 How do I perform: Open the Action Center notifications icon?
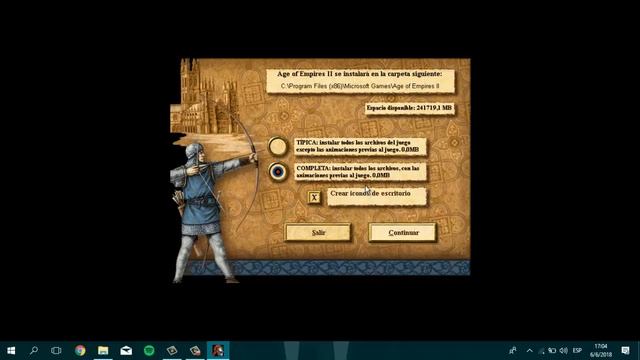point(625,351)
